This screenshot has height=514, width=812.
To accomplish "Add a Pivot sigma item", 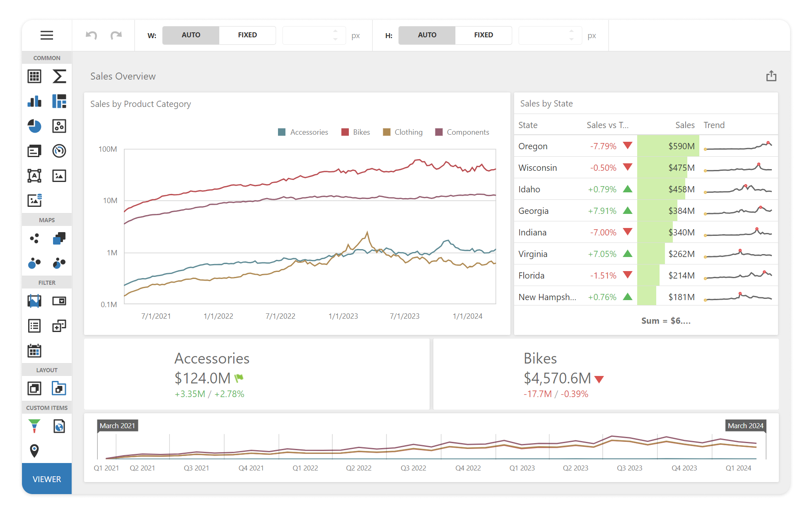I will 59,76.
